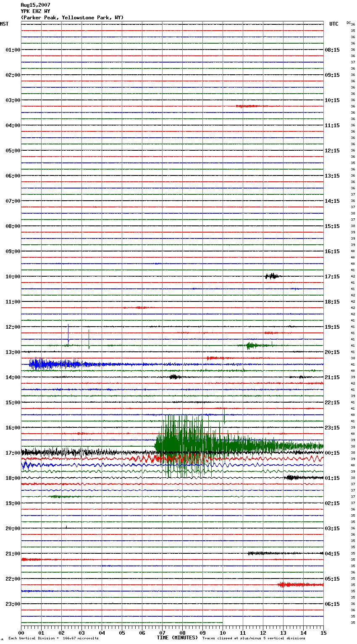Click the blue spike near minute 02 after 12:00
The image size is (357, 644).
point(68,334)
